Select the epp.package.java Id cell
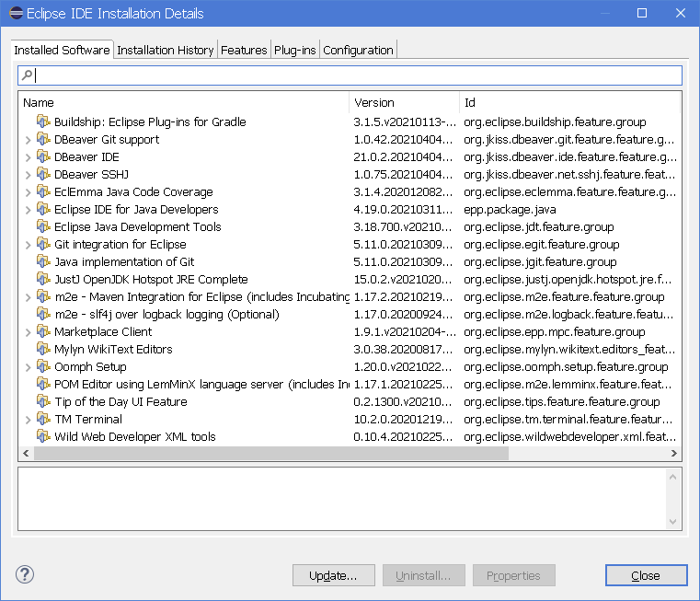The width and height of the screenshot is (700, 601). [x=510, y=209]
